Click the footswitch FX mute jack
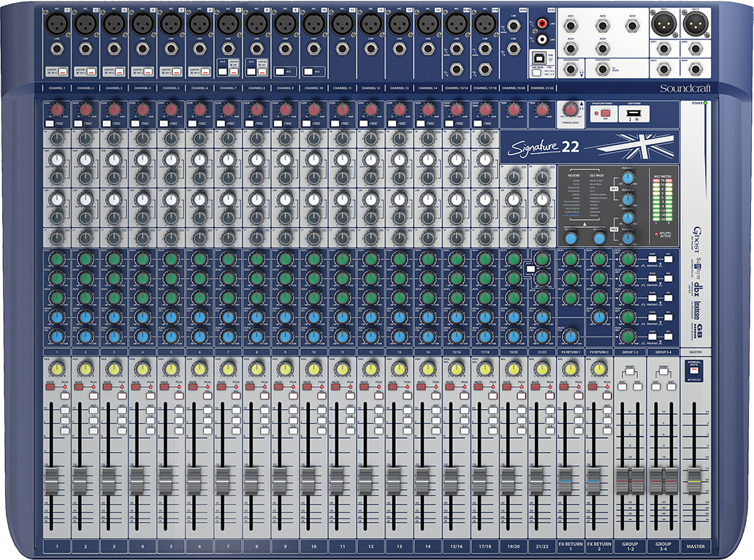 tap(602, 70)
